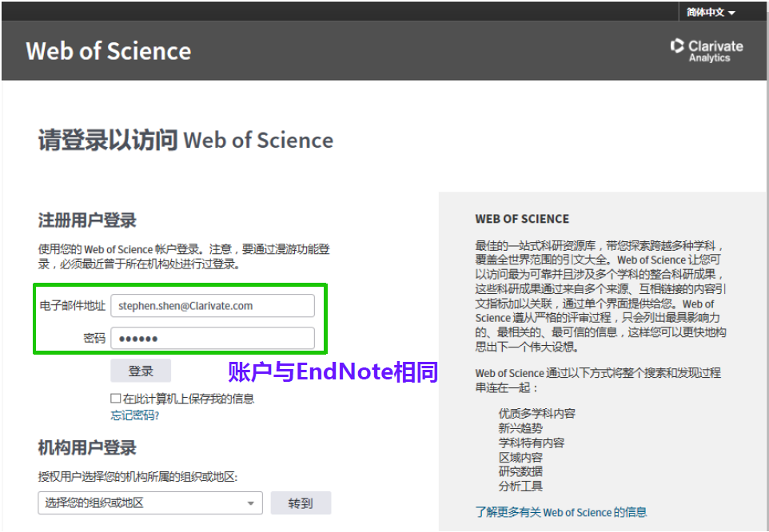
Task: Click the 区域内容 list item
Action: [x=520, y=458]
